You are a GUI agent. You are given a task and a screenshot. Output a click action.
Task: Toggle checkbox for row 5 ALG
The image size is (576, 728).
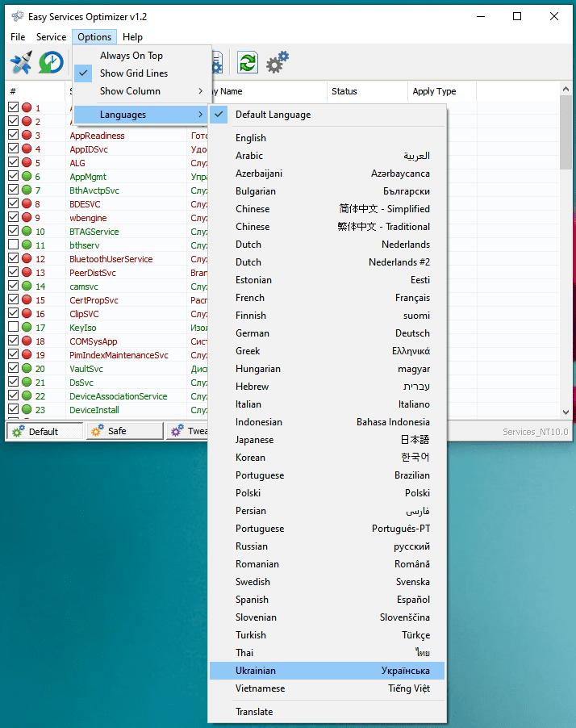13,162
